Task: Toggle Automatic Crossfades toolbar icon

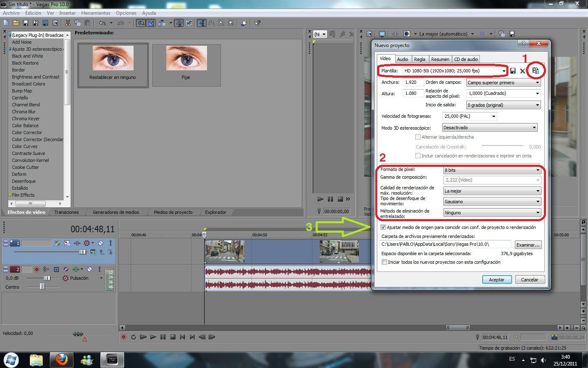Action: (x=151, y=23)
